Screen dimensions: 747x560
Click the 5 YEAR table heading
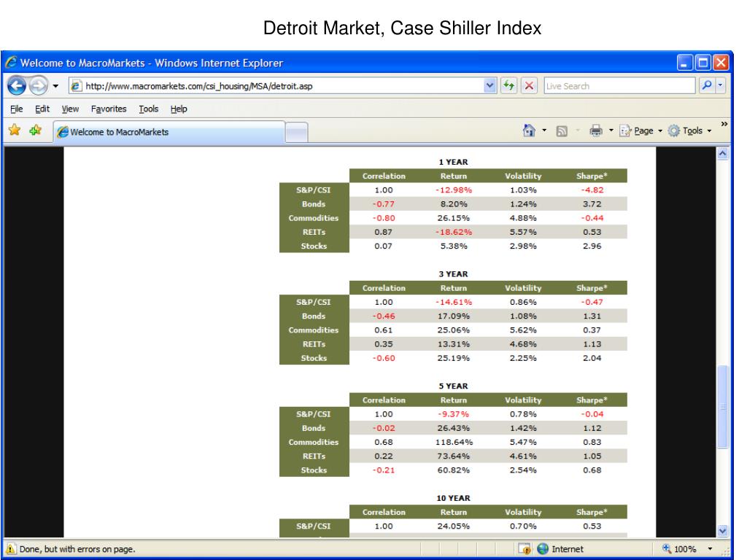coord(453,386)
